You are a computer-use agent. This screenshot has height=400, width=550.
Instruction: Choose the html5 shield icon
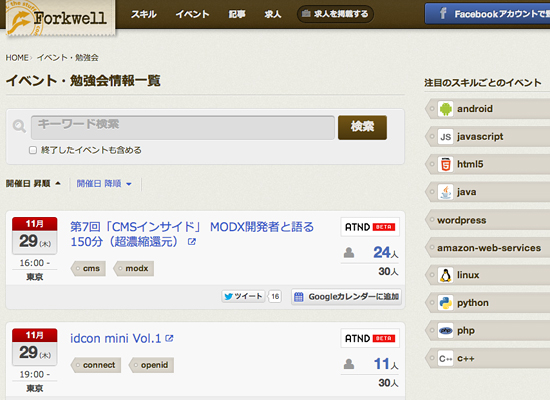[x=445, y=164]
